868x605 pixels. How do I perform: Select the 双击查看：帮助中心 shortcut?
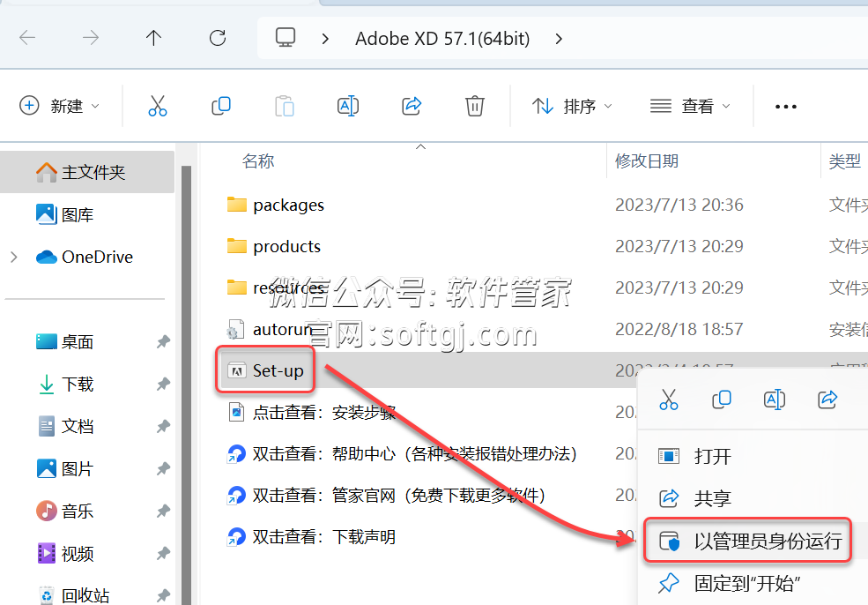(x=402, y=453)
